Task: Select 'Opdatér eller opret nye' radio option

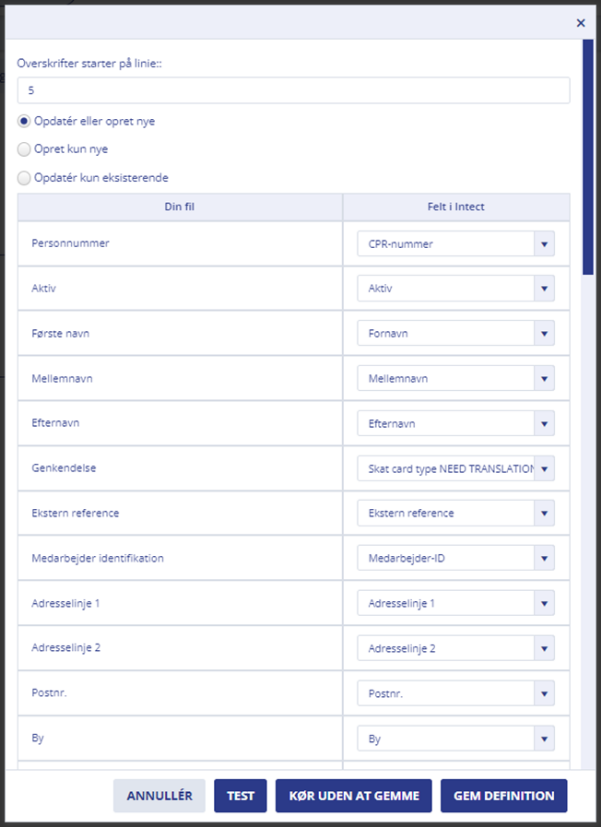Action: [24, 121]
